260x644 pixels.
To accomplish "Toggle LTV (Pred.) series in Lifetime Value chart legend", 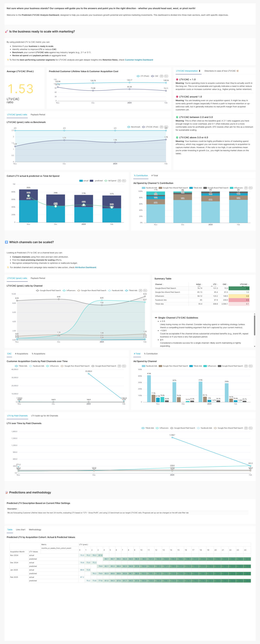I will (x=143, y=76).
